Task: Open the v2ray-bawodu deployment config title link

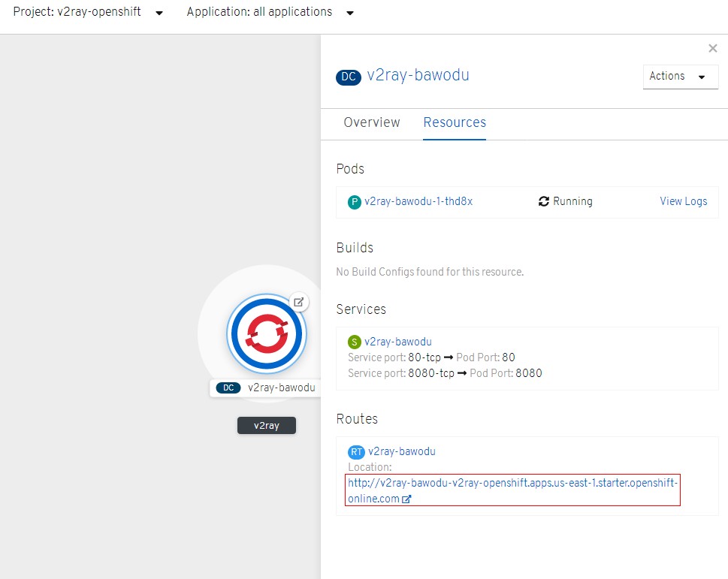Action: (418, 75)
